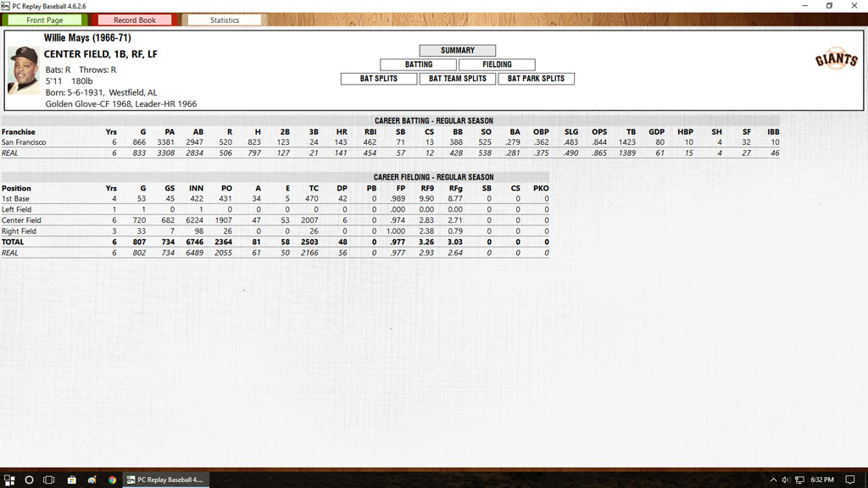Open the Front Page tab
The width and height of the screenshot is (868, 488).
click(x=44, y=20)
